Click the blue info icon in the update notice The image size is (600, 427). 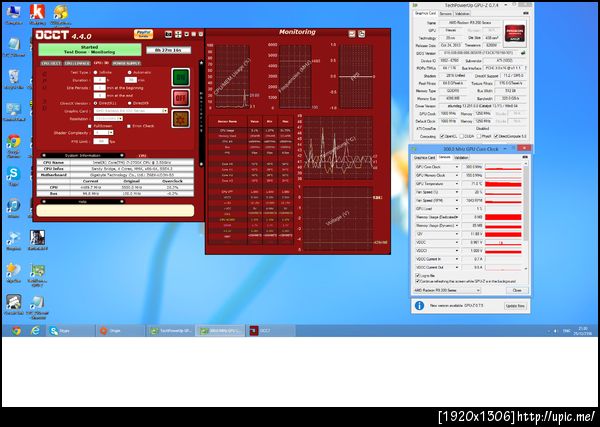click(419, 306)
